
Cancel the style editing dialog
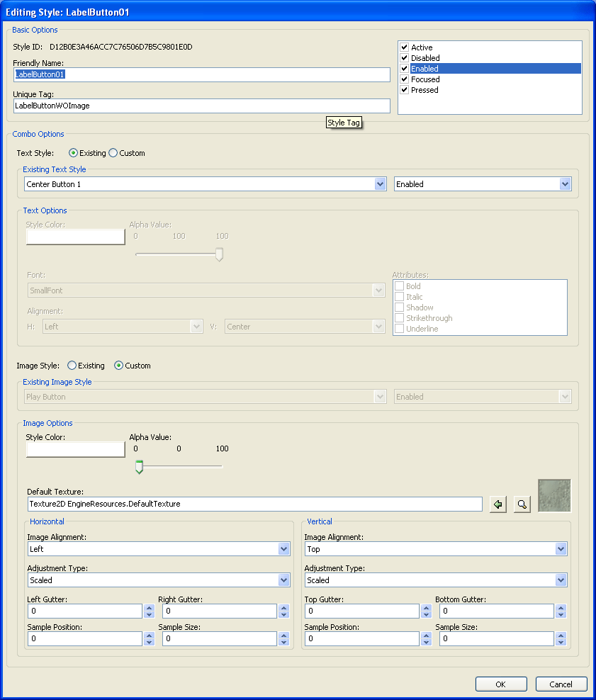561,684
